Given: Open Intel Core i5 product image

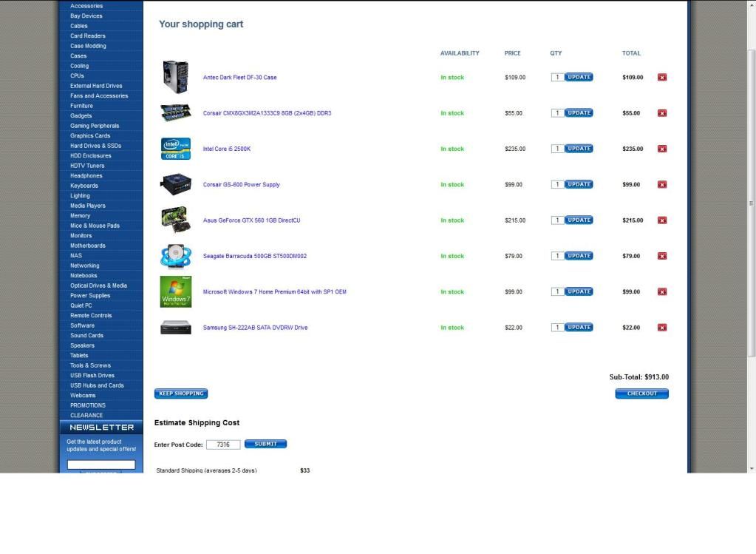Looking at the screenshot, I should (175, 149).
